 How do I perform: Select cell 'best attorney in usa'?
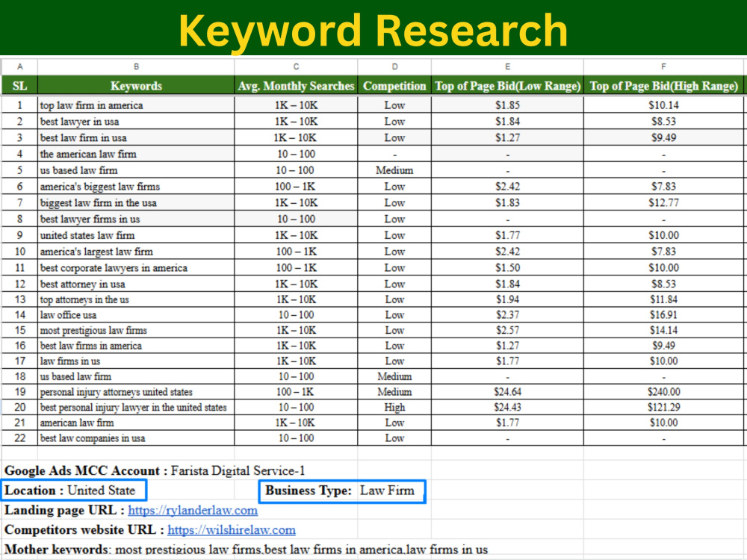pos(136,284)
